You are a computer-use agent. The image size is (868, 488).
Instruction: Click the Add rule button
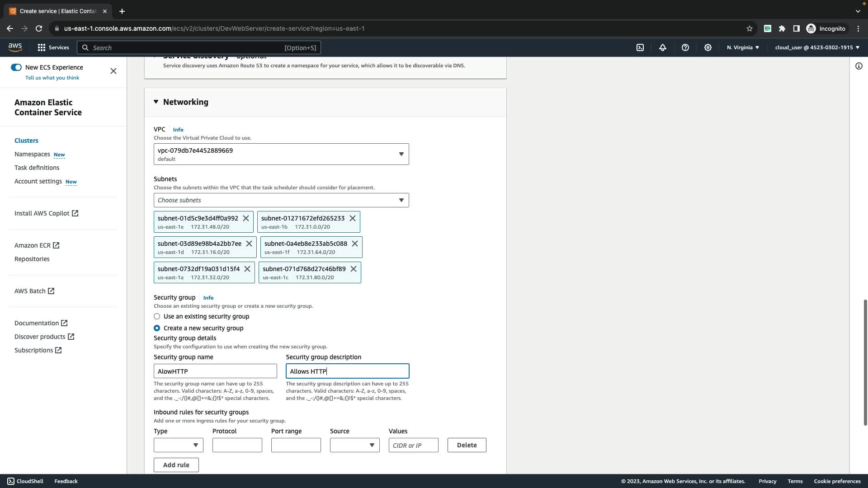(176, 465)
